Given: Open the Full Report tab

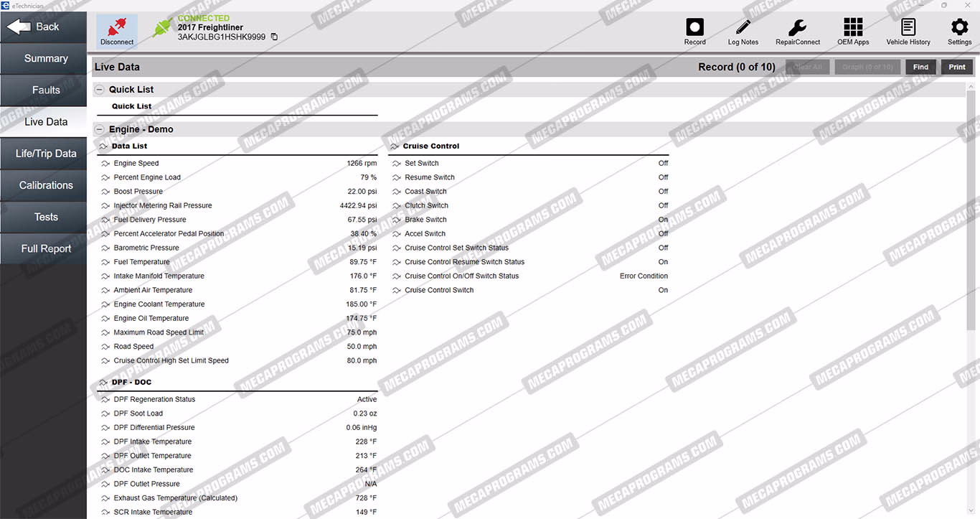Looking at the screenshot, I should tap(43, 248).
